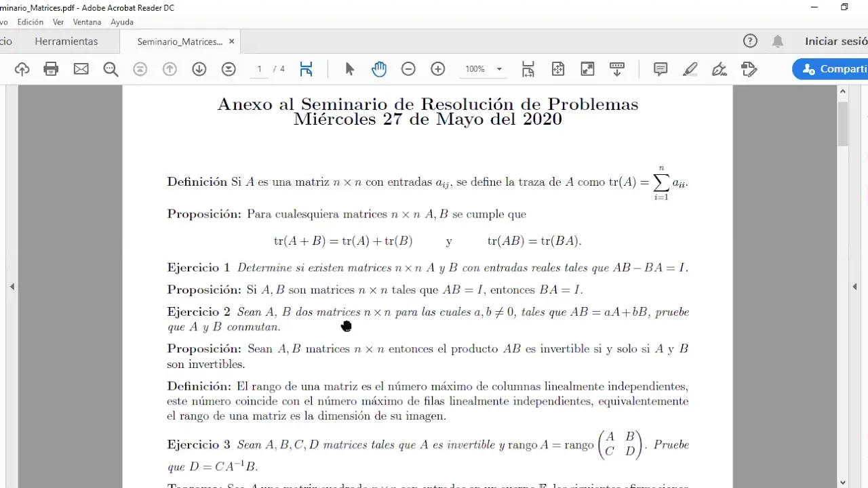This screenshot has width=868, height=488.
Task: Restore down the Acrobat window
Action: [x=844, y=7]
